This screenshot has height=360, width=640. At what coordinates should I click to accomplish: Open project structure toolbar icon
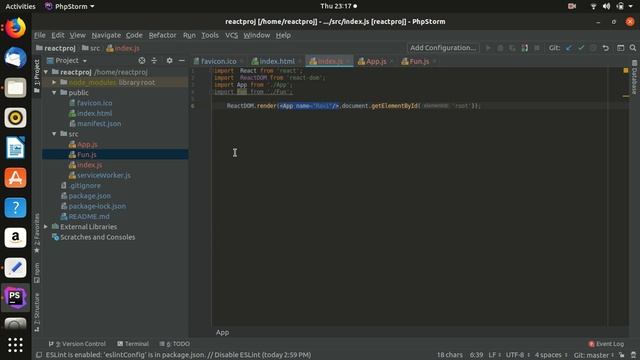[x=620, y=48]
